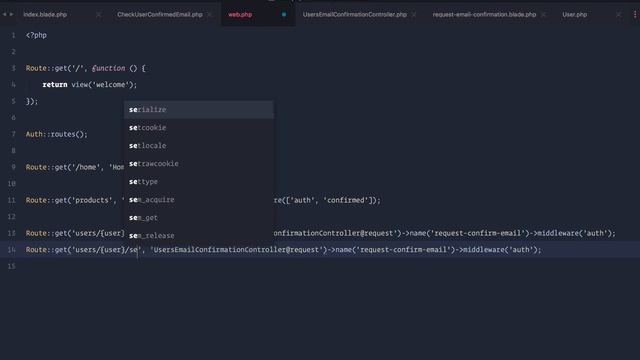
Task: Click line number 14 in gutter
Action: pos(11,250)
